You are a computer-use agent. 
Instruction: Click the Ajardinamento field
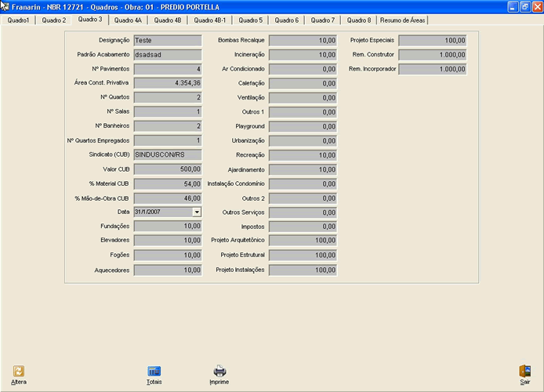point(303,169)
